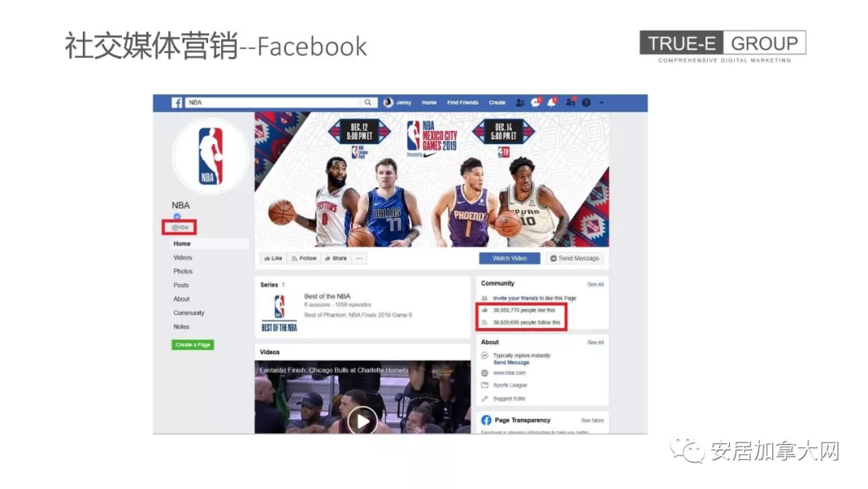The width and height of the screenshot is (868, 489).
Task: Click See More in Page Transparency
Action: [592, 421]
